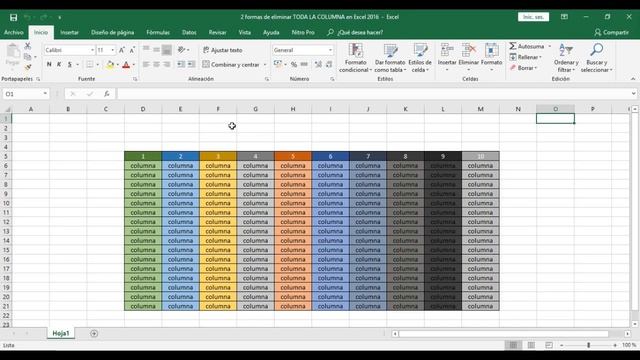Collapse the ribbon with the caret arrow
Image resolution: width=640 pixels, height=360 pixels.
(x=633, y=79)
